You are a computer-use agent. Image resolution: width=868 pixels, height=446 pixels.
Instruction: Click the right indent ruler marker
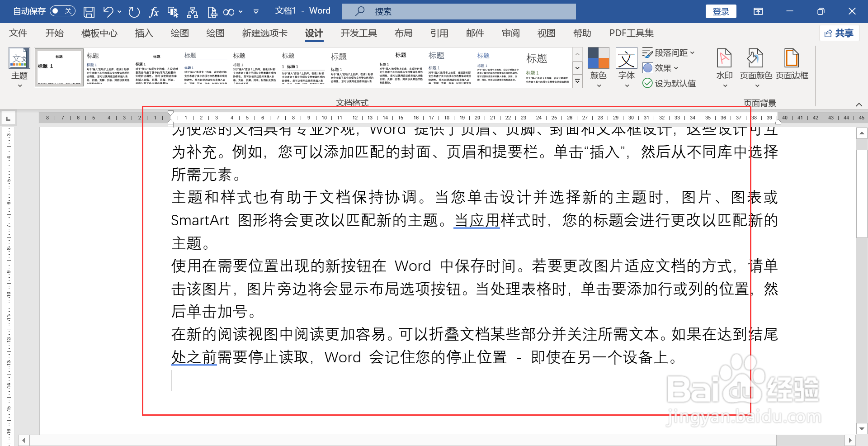coord(778,121)
